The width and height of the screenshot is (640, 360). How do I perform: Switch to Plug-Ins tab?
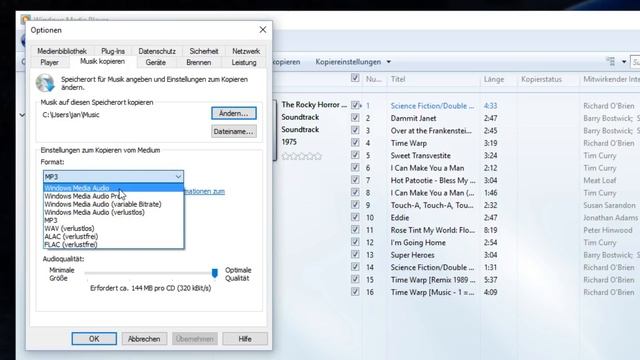click(113, 51)
